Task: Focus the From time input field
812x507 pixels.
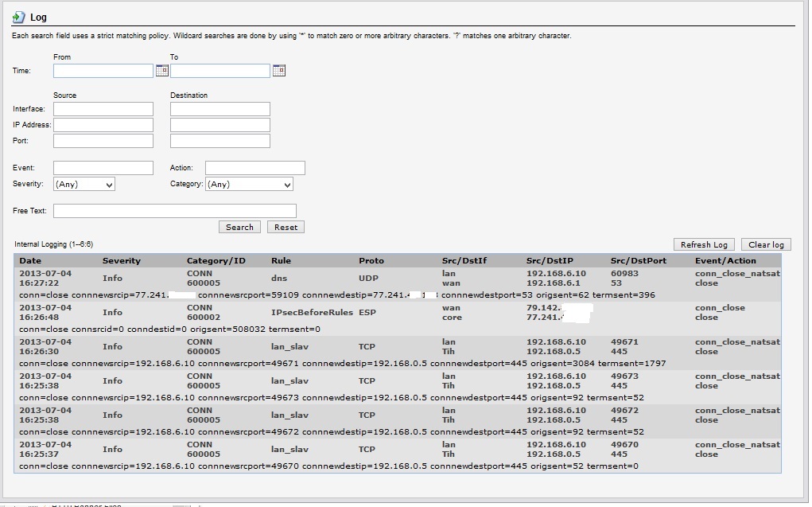Action: pos(103,71)
